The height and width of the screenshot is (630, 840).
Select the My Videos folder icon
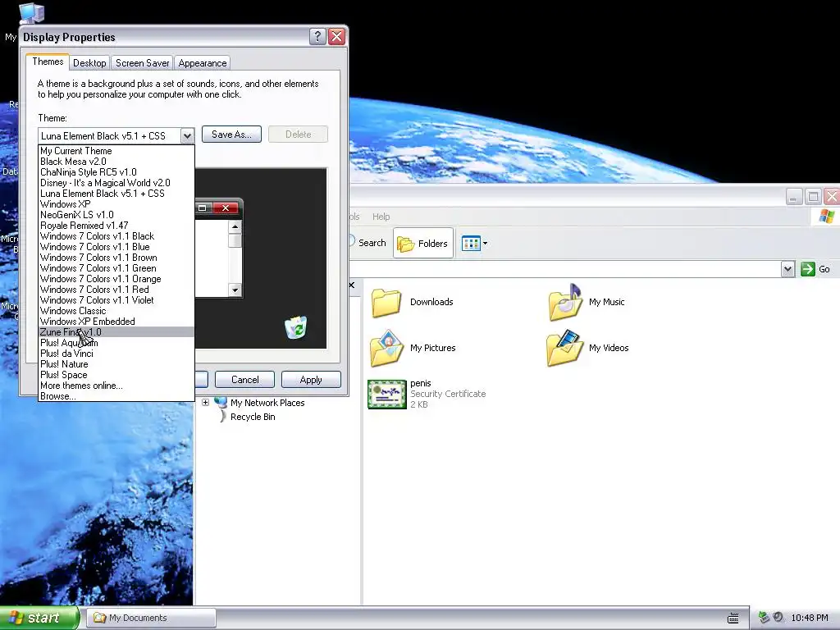pos(564,348)
